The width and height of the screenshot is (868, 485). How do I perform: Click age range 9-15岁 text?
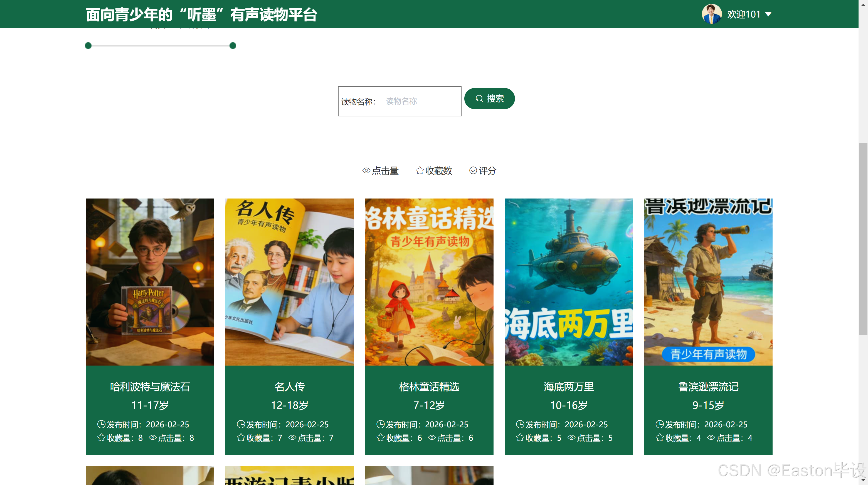708,405
